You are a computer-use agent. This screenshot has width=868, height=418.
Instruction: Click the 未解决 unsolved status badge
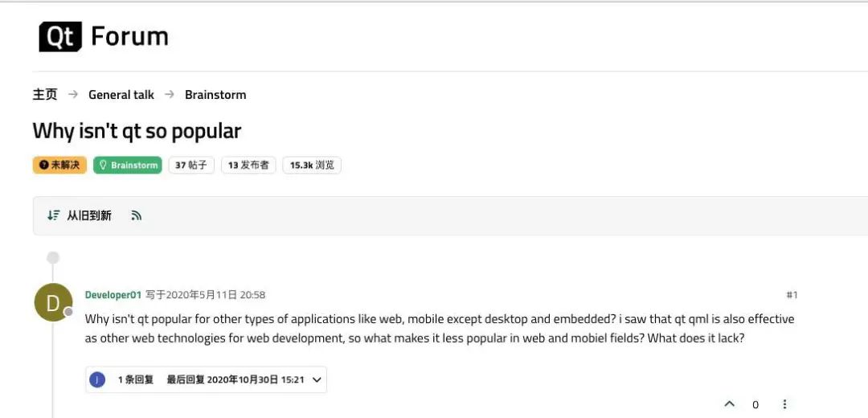click(x=59, y=166)
